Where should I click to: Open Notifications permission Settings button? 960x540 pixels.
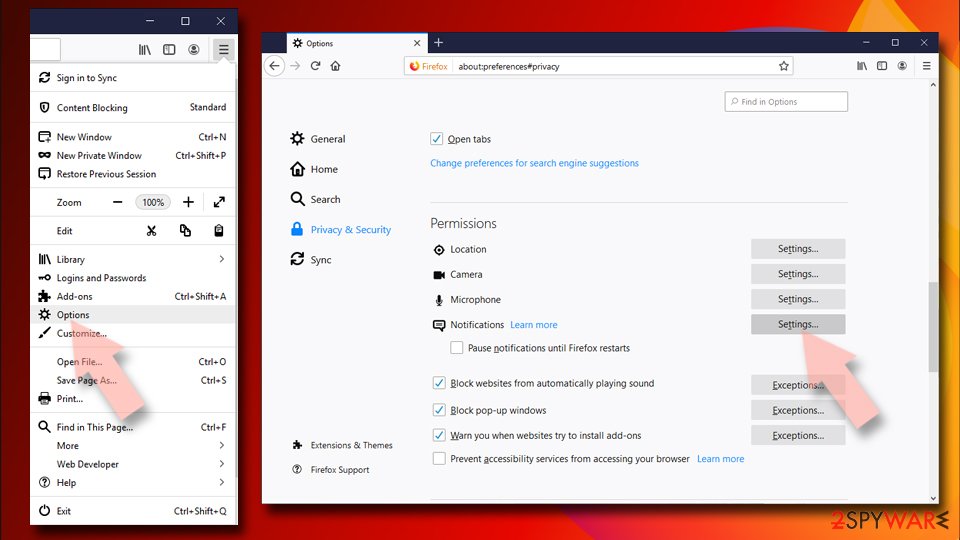tap(798, 324)
